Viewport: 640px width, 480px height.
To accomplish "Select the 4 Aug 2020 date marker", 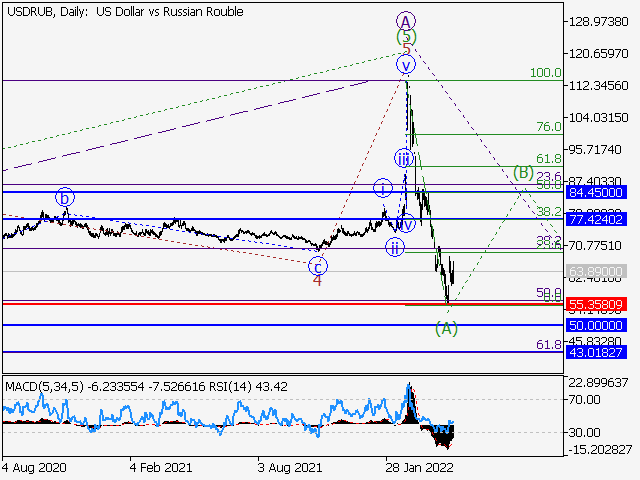I will coord(34,468).
